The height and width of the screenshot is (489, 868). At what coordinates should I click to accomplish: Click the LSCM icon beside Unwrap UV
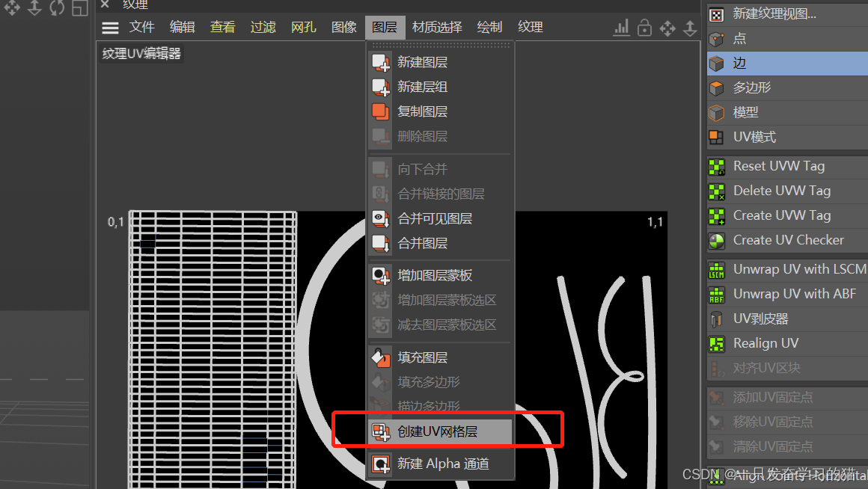(x=716, y=270)
